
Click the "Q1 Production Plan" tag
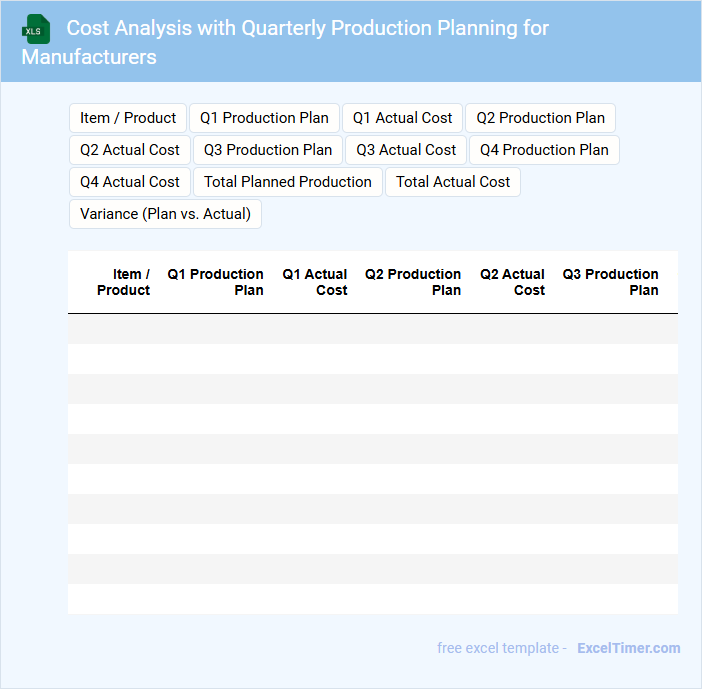click(264, 118)
